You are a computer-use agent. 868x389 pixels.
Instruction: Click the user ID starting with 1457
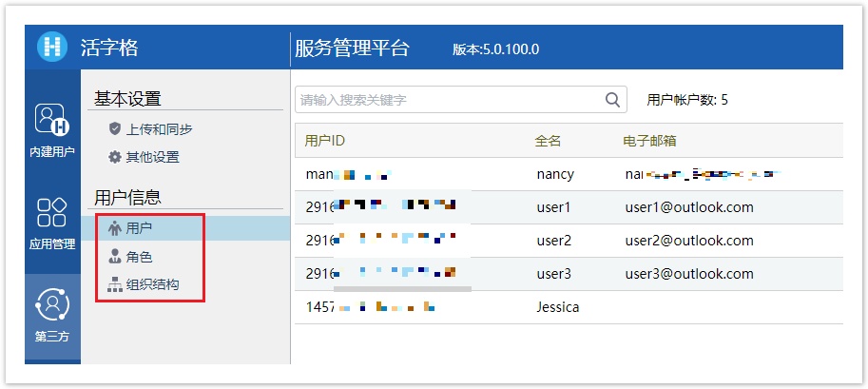click(x=370, y=306)
